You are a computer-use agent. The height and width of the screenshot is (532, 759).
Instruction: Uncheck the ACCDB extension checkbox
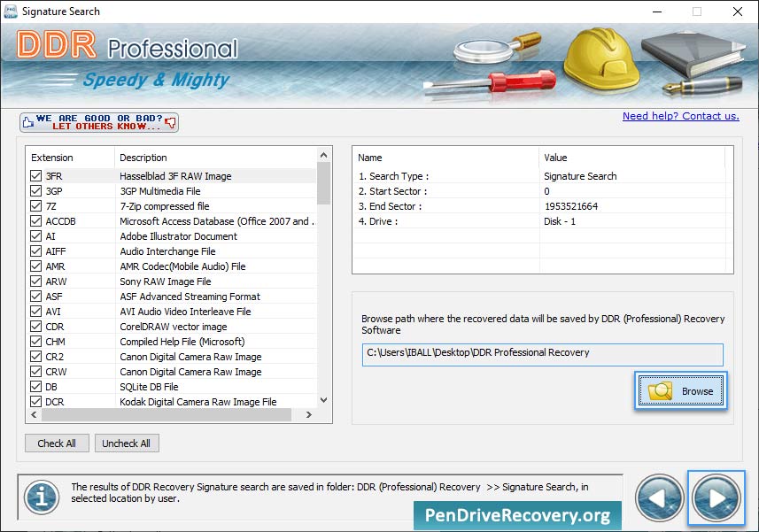coord(35,221)
